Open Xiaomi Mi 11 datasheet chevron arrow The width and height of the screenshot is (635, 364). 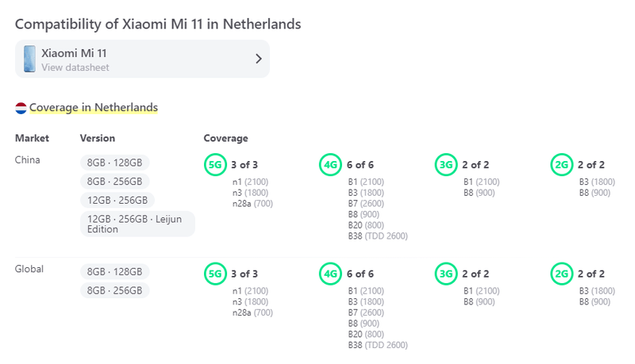click(x=258, y=59)
